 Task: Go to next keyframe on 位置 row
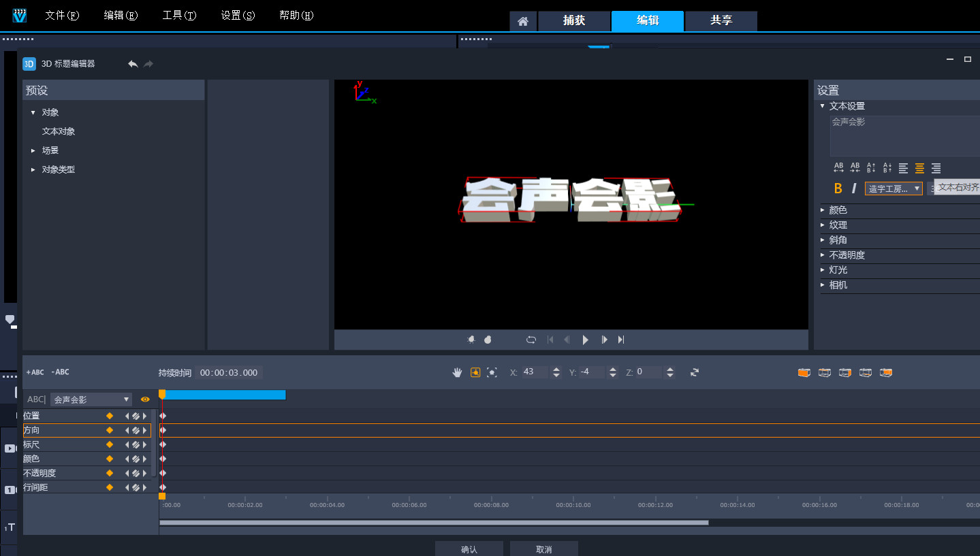pyautogui.click(x=144, y=416)
